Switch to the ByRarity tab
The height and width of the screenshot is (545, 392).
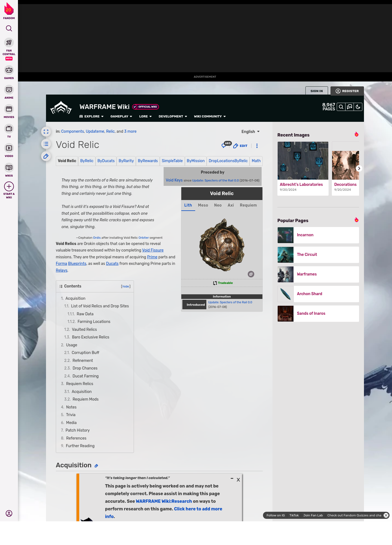pos(126,161)
